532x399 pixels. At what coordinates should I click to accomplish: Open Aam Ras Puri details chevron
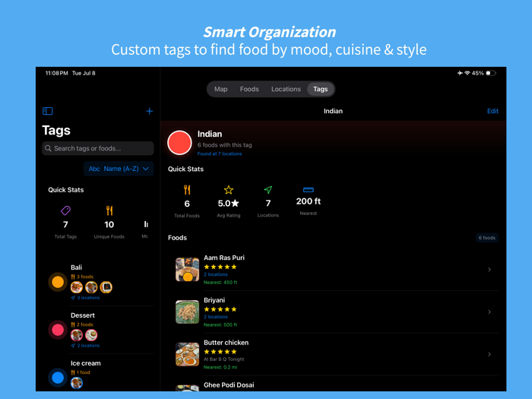pyautogui.click(x=489, y=269)
